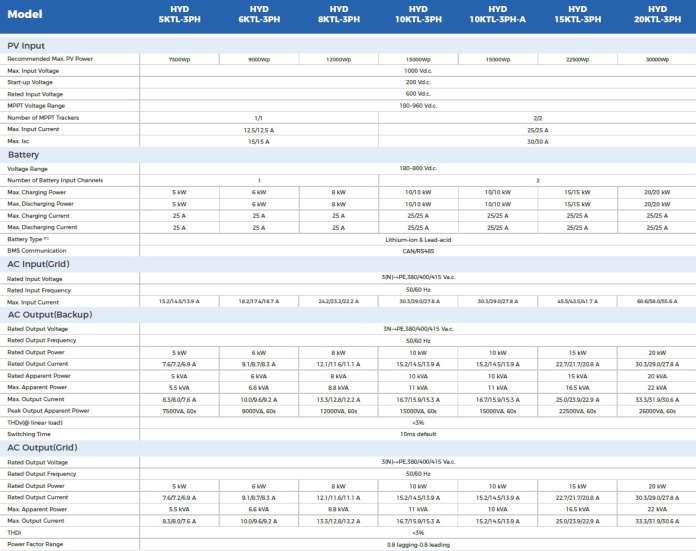This screenshot has width=696, height=551.
Task: Click the Lithium-ion & Lead-acid battery type
Action: point(418,240)
